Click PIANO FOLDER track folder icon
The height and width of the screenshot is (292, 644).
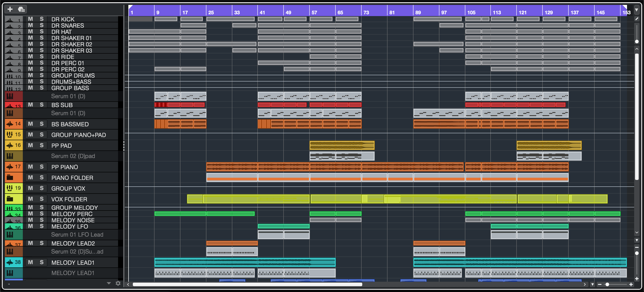[10, 177]
